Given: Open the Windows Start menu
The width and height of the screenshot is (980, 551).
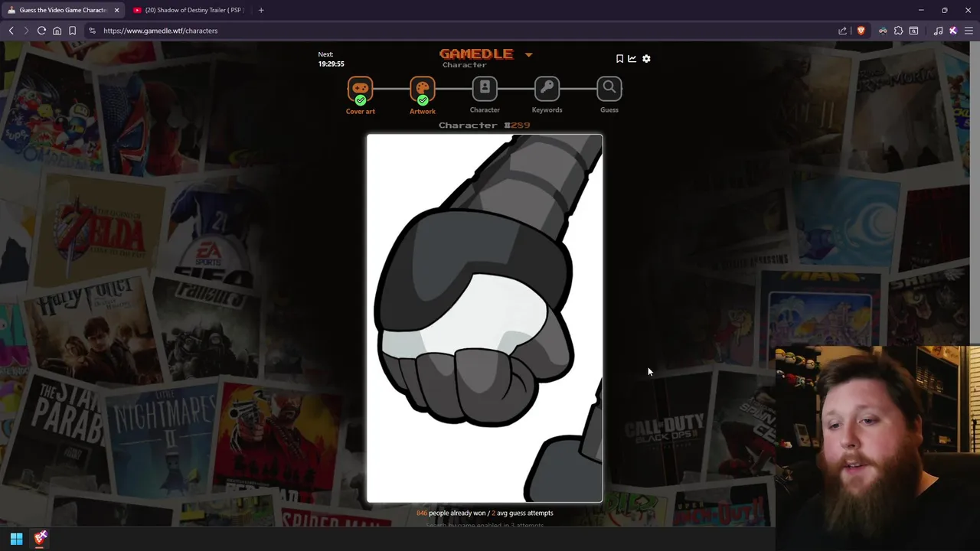Looking at the screenshot, I should coord(16,539).
